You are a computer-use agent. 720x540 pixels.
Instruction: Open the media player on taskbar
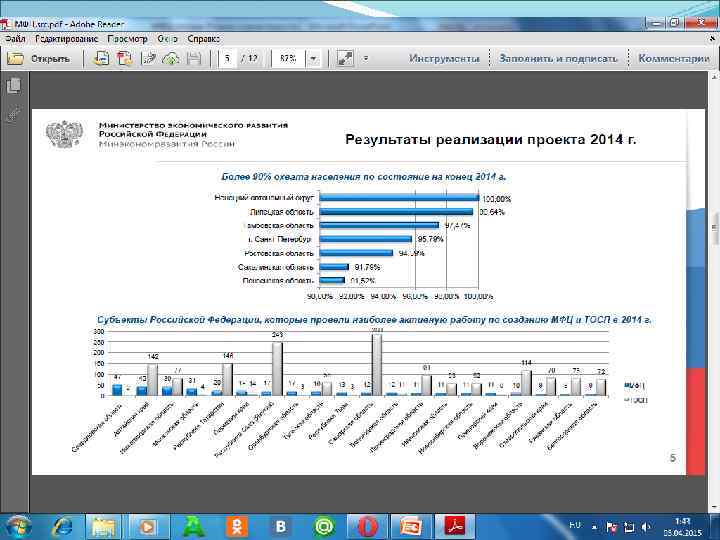pos(147,527)
